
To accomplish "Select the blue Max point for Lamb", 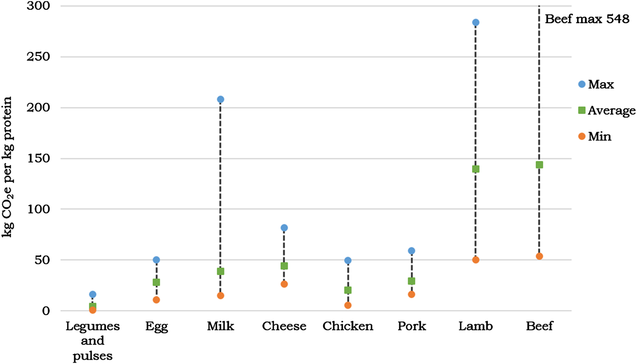I will click(475, 23).
